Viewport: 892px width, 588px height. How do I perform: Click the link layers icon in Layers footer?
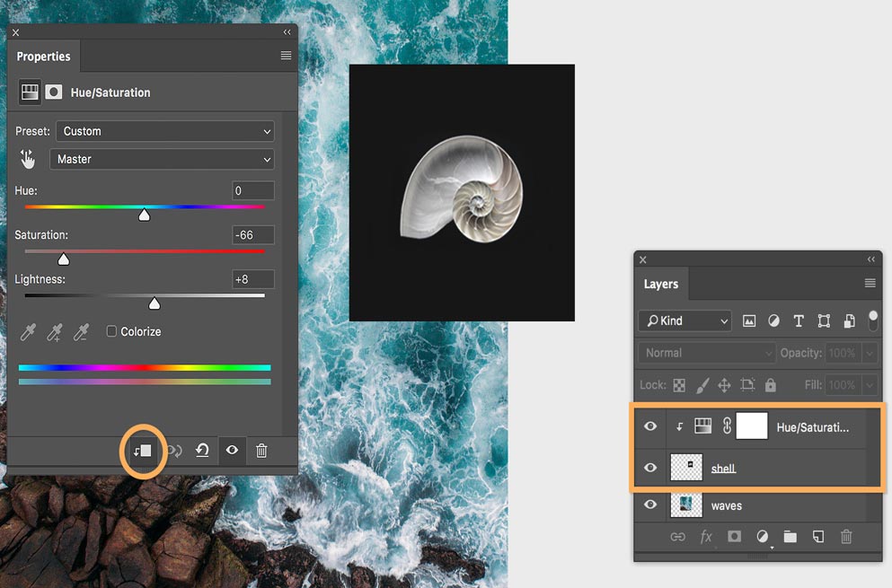coord(677,537)
